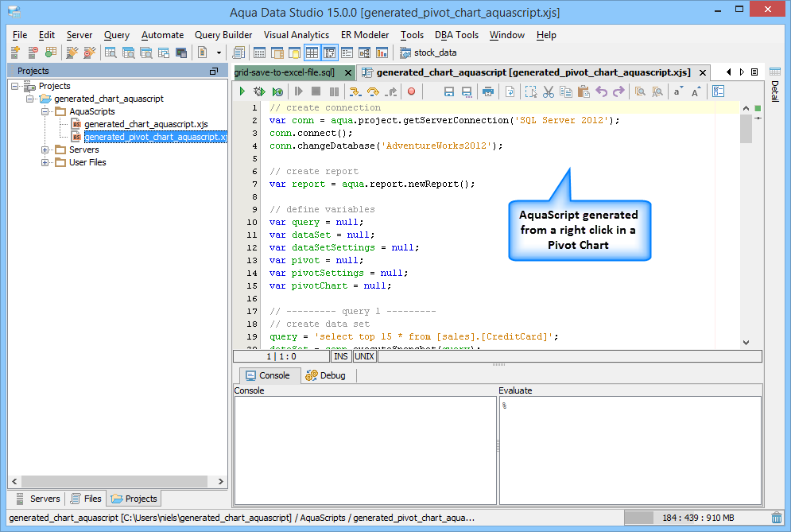The width and height of the screenshot is (791, 532).
Task: Toggle the UNIX line ending indicator
Action: coord(364,356)
